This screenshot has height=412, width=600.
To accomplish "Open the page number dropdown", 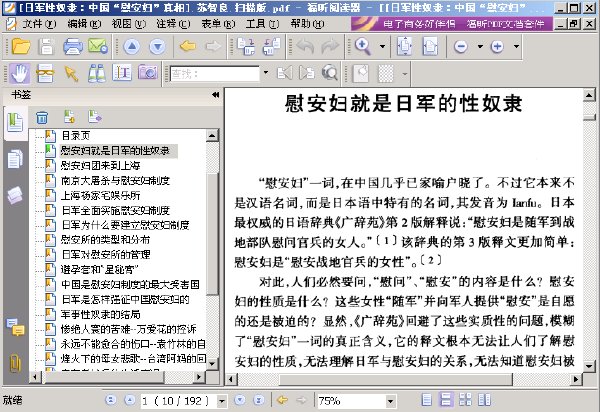I will pyautogui.click(x=222, y=401).
